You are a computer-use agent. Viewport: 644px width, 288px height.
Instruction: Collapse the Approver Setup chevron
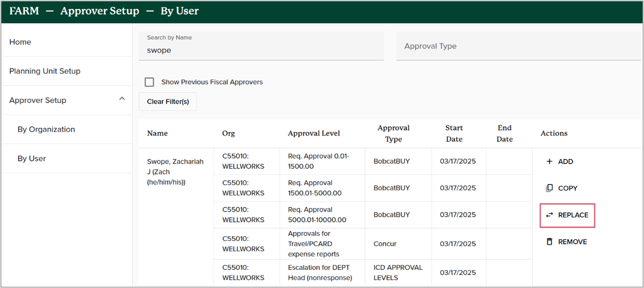tap(122, 99)
